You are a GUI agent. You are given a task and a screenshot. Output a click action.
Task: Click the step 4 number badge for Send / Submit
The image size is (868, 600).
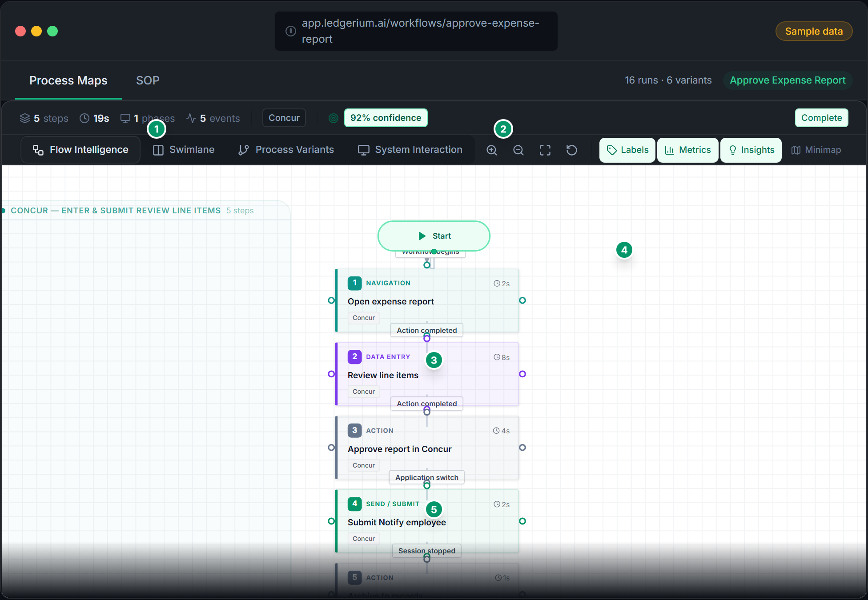coord(354,504)
